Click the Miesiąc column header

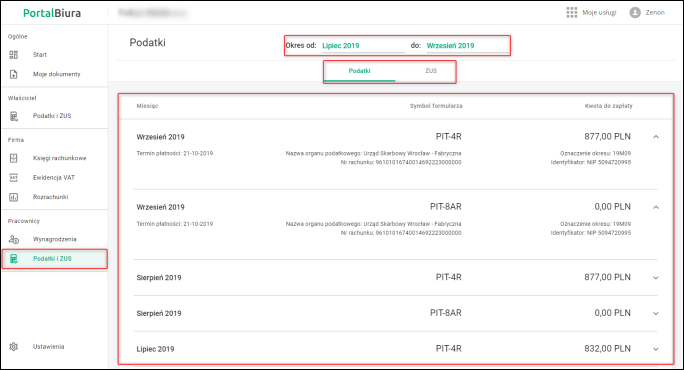pyautogui.click(x=147, y=106)
